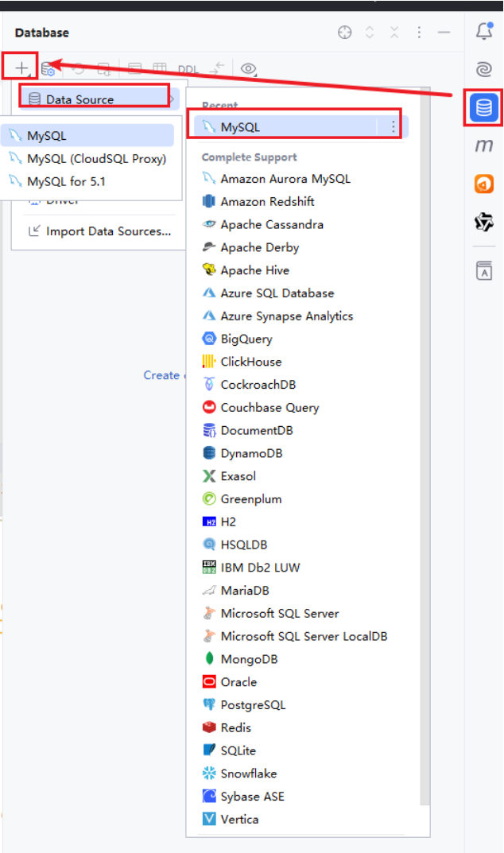This screenshot has height=853, width=504.
Task: Pick H2 database from the list
Action: point(219,521)
